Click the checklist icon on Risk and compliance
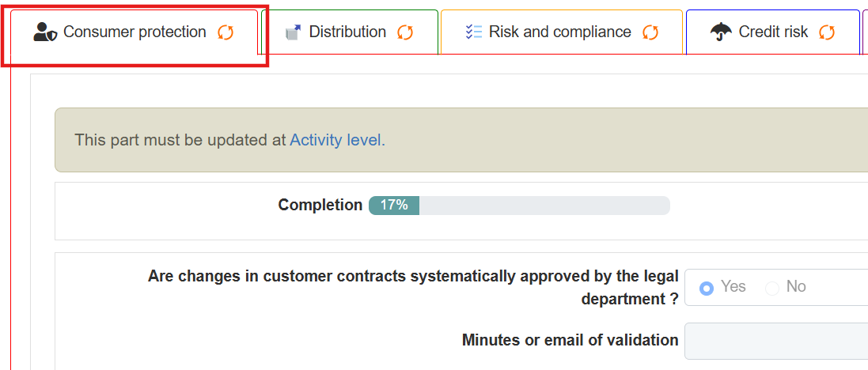The height and width of the screenshot is (370, 868). (x=474, y=32)
